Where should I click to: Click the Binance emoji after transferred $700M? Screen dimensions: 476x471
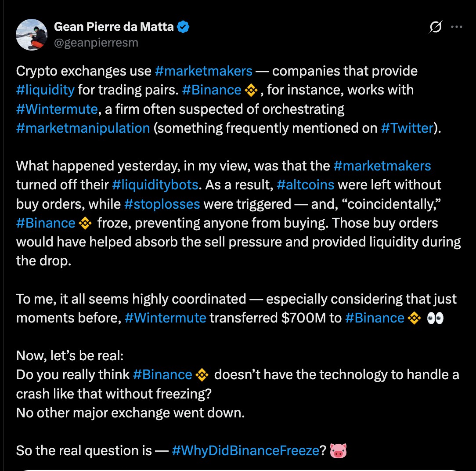[413, 318]
